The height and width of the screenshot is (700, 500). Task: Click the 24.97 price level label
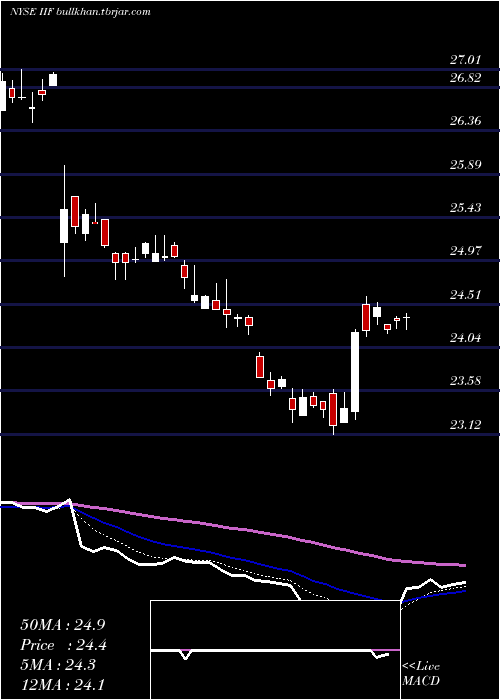(465, 250)
